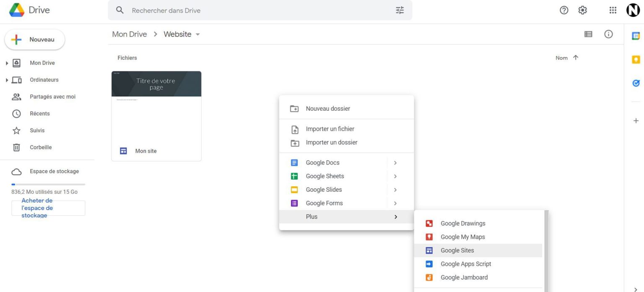This screenshot has height=292, width=644.
Task: Click the Google Jamboard icon
Action: tap(429, 277)
